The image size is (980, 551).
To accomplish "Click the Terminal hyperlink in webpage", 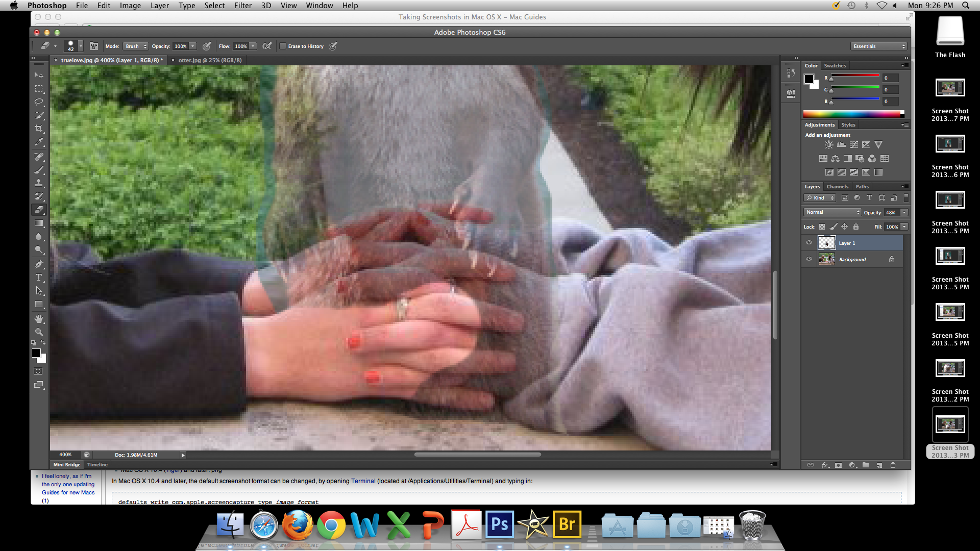I will pos(363,481).
